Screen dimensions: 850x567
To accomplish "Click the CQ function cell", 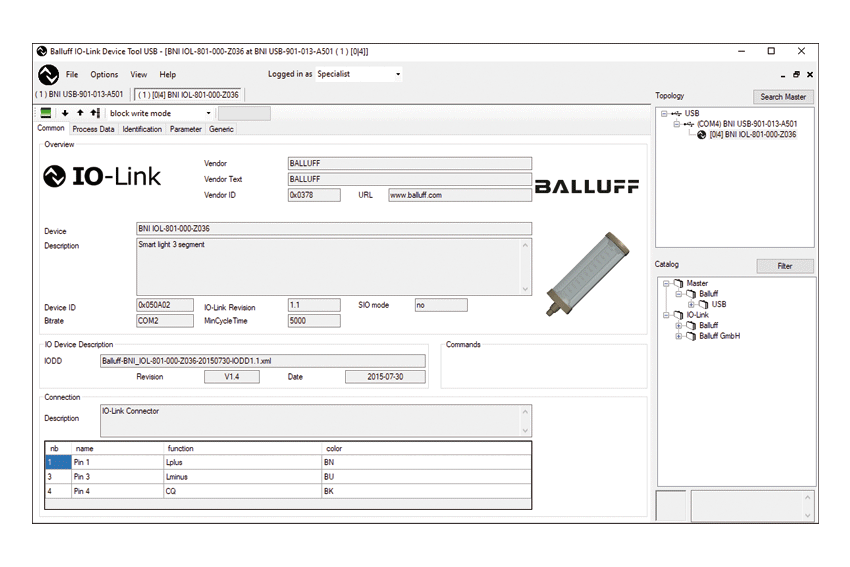I will coord(243,491).
